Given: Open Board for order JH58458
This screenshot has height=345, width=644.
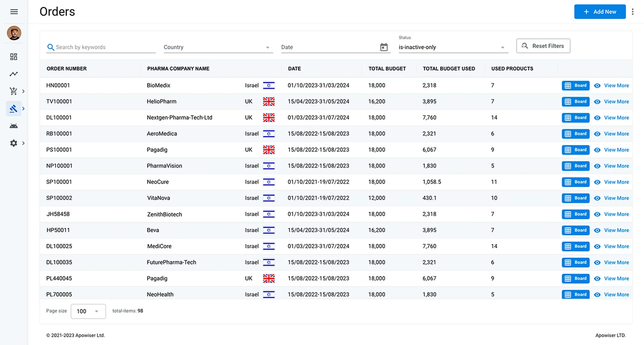Looking at the screenshot, I should pyautogui.click(x=576, y=214).
